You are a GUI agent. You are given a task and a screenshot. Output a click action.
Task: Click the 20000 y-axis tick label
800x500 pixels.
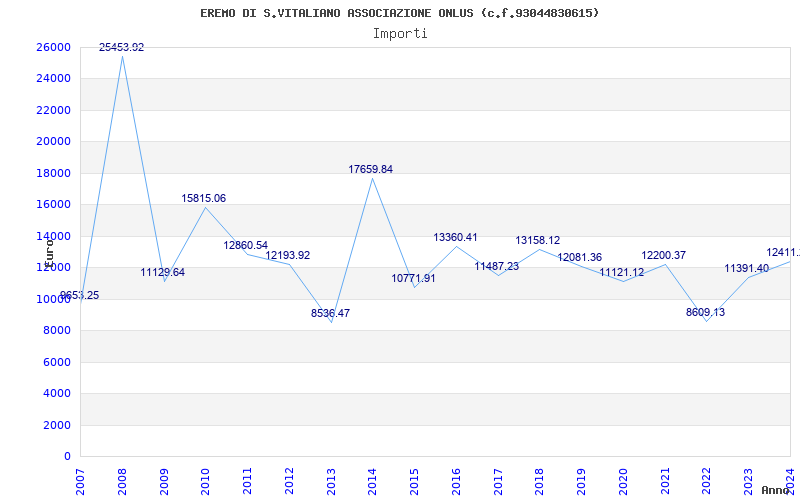click(x=53, y=141)
